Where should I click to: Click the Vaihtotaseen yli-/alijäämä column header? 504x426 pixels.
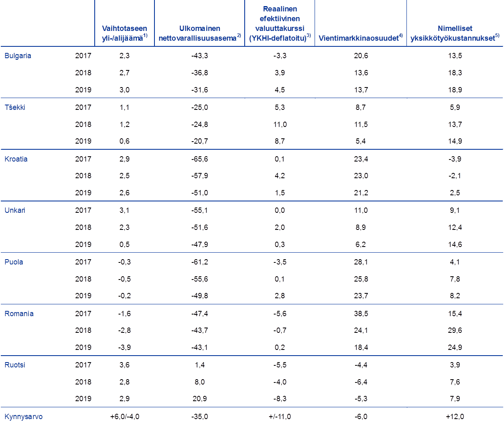[124, 33]
